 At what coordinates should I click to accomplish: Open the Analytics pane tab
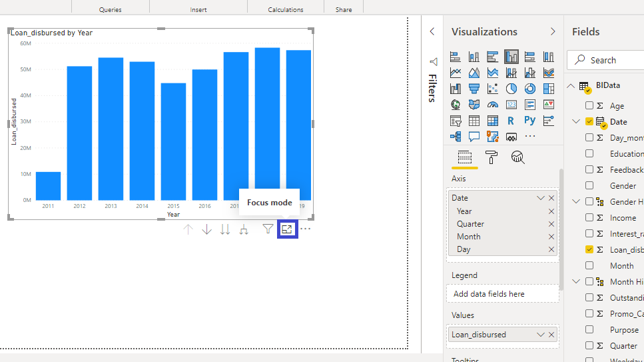517,157
